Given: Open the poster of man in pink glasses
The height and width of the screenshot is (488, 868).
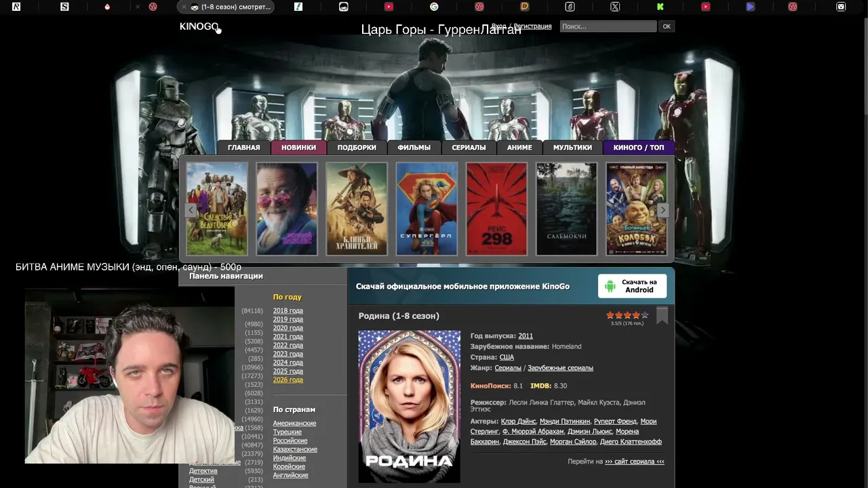Looking at the screenshot, I should (287, 209).
